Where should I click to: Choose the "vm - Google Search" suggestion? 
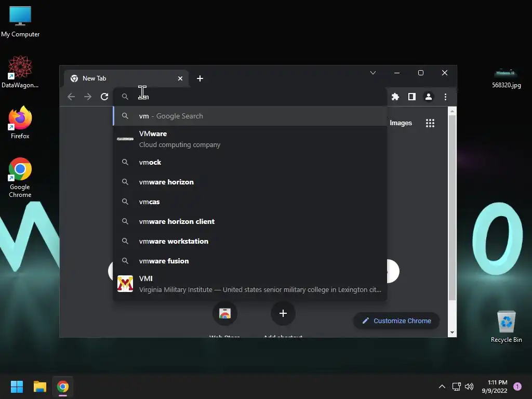pos(250,116)
